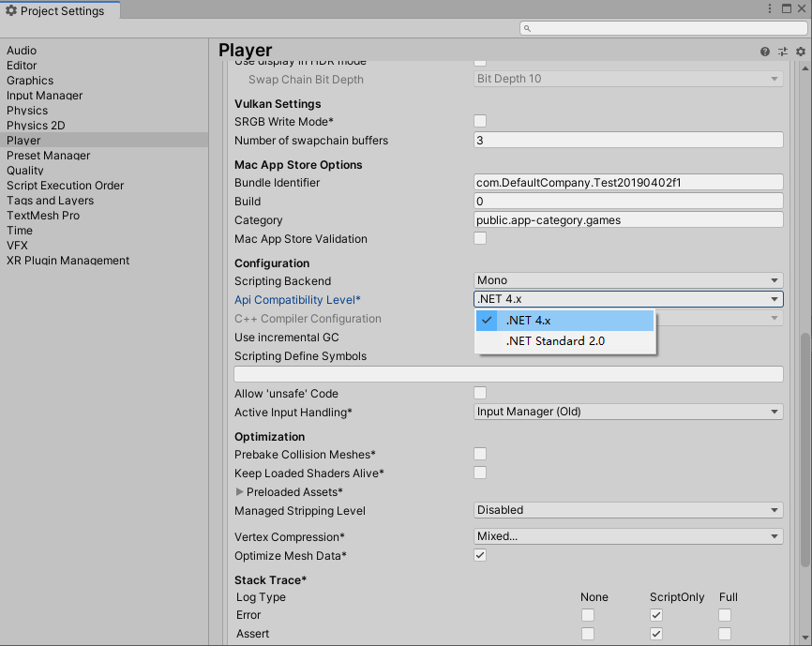Enable Full stack trace for Error
The width and height of the screenshot is (812, 646).
coord(725,615)
